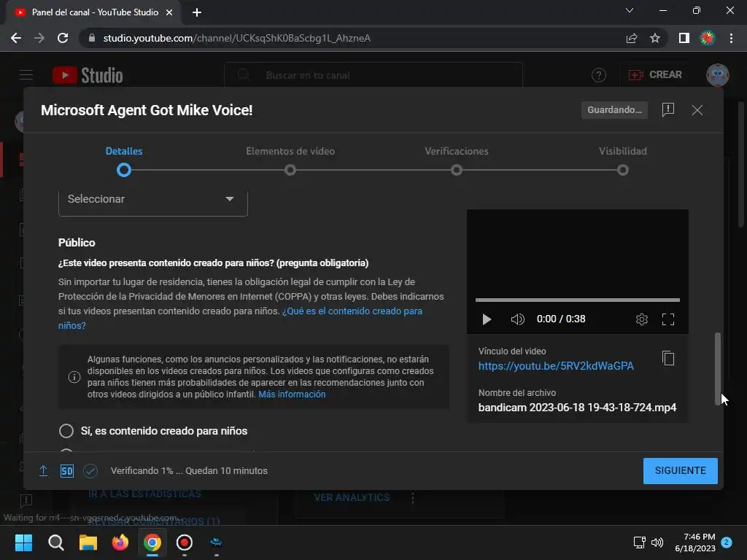
Task: Open the YouTube Studio help icon
Action: point(598,75)
